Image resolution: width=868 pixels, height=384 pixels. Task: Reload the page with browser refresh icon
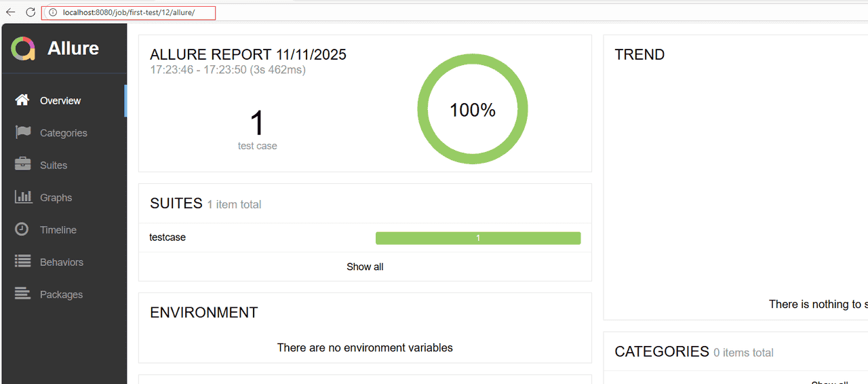tap(31, 12)
